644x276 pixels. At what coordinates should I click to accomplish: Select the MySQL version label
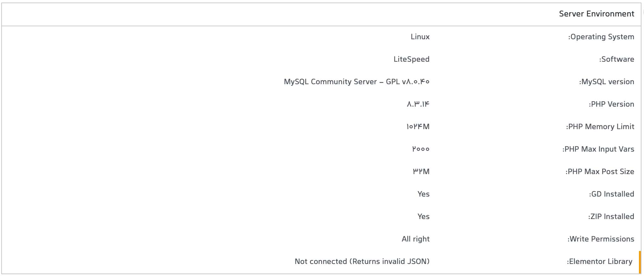click(x=607, y=82)
